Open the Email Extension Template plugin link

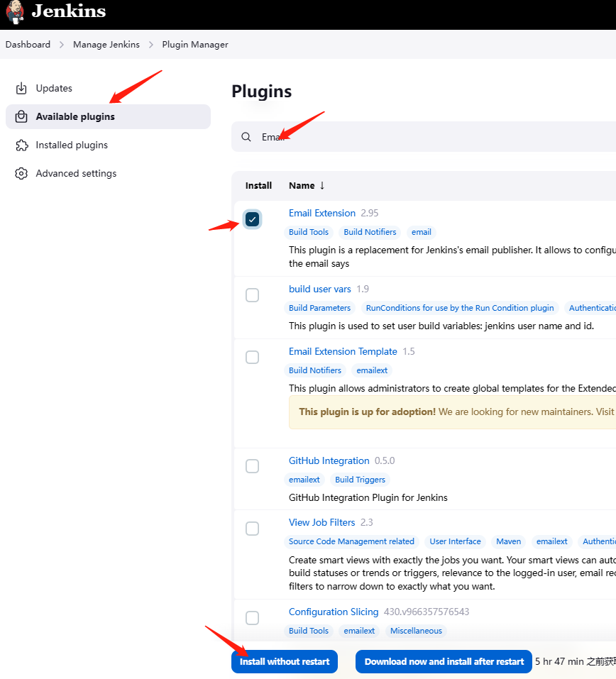(343, 351)
